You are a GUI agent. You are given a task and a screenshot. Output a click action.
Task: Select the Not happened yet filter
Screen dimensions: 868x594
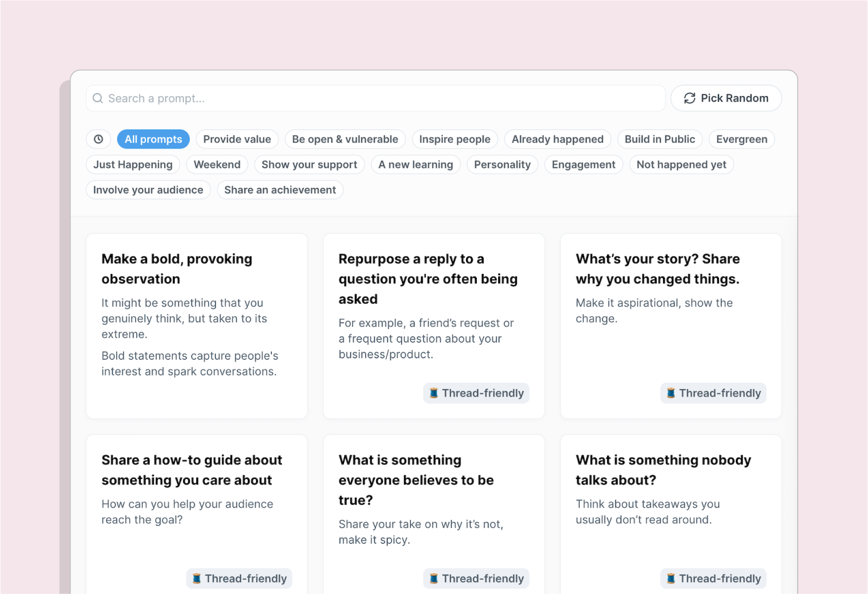tap(681, 164)
